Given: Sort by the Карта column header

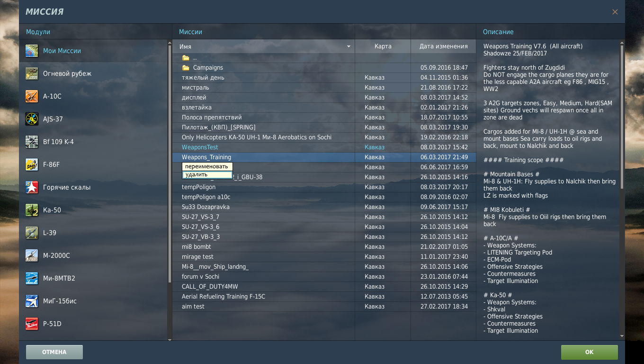Looking at the screenshot, I should [383, 46].
